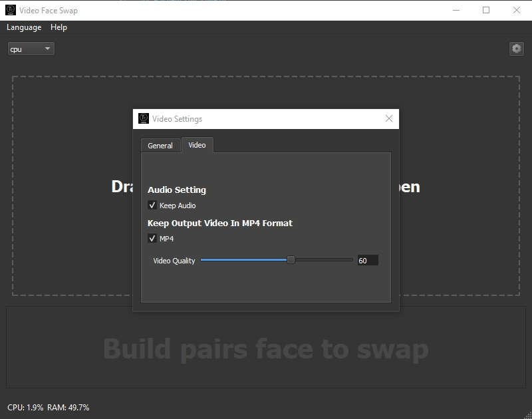Click the Video Face Swap app icon
The height and width of the screenshot is (419, 532).
pyautogui.click(x=10, y=10)
